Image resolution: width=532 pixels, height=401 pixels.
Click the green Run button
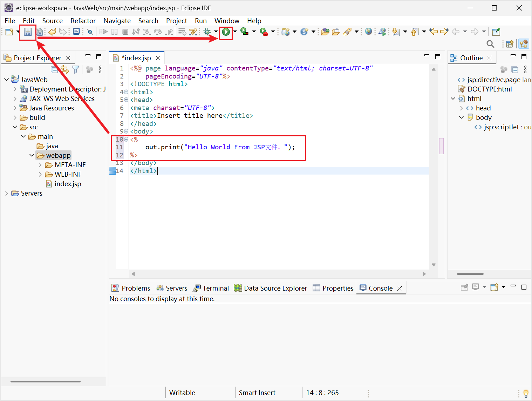[x=226, y=32]
